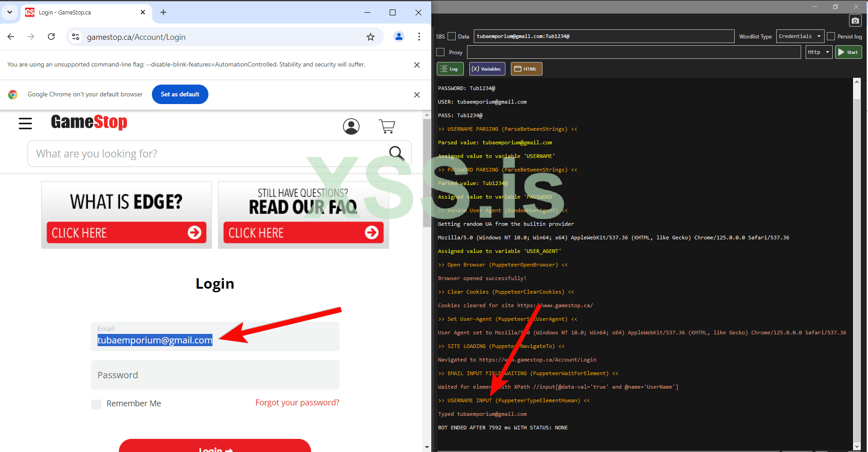Click the 'Typed tubaemporium@gmail.com' log line
Viewport: 868px width, 452px height.
[x=482, y=414]
